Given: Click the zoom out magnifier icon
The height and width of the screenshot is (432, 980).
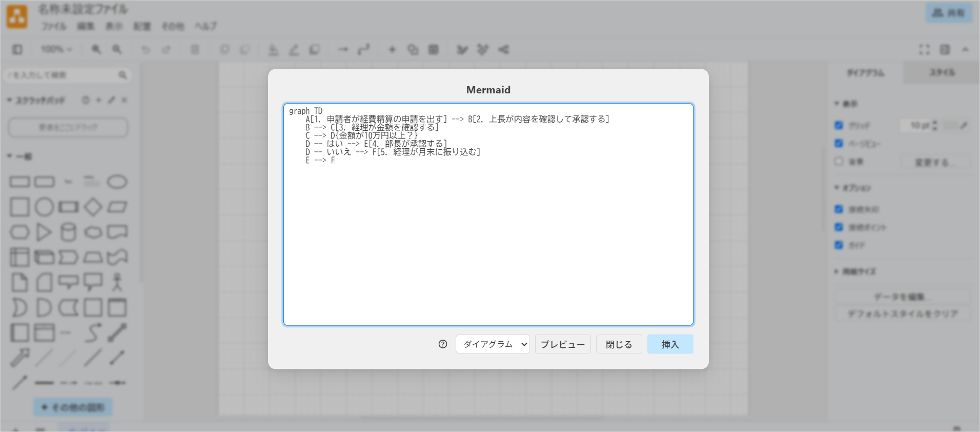Looking at the screenshot, I should (x=117, y=50).
